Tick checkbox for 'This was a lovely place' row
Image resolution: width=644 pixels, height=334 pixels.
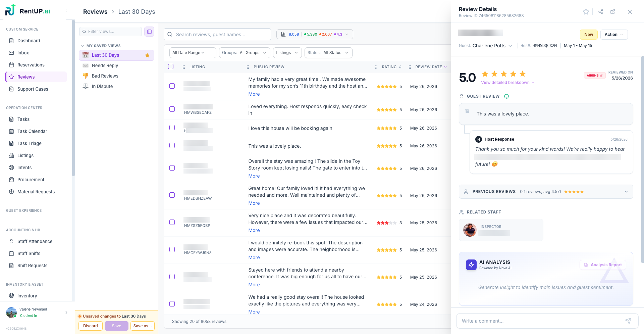tap(172, 145)
